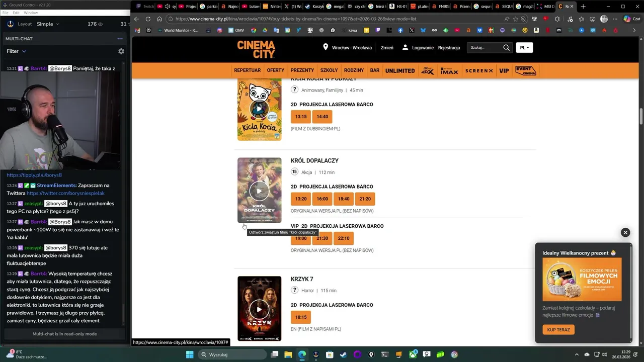The width and height of the screenshot is (644, 362).
Task: Click the Easter basket promo image
Action: (x=582, y=280)
